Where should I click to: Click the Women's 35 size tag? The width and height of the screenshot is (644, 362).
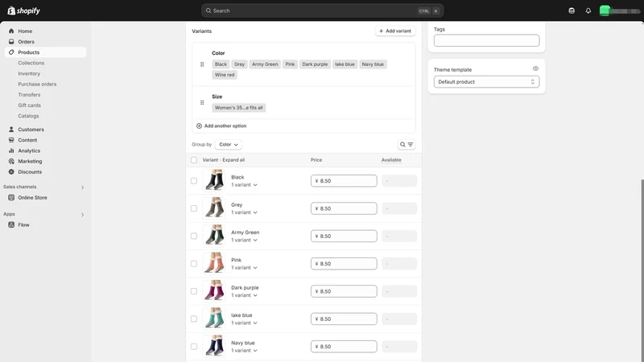tap(238, 108)
